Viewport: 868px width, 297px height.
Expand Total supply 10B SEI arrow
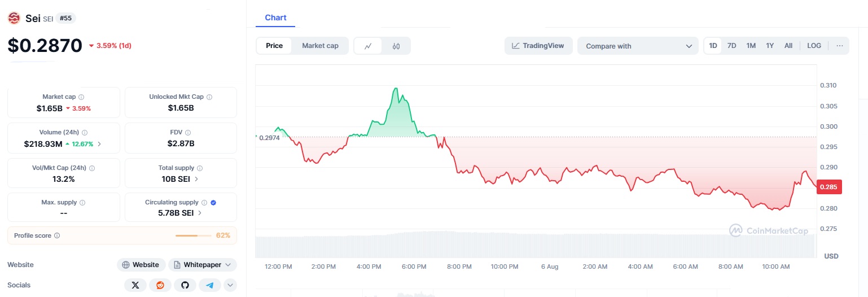coord(196,179)
